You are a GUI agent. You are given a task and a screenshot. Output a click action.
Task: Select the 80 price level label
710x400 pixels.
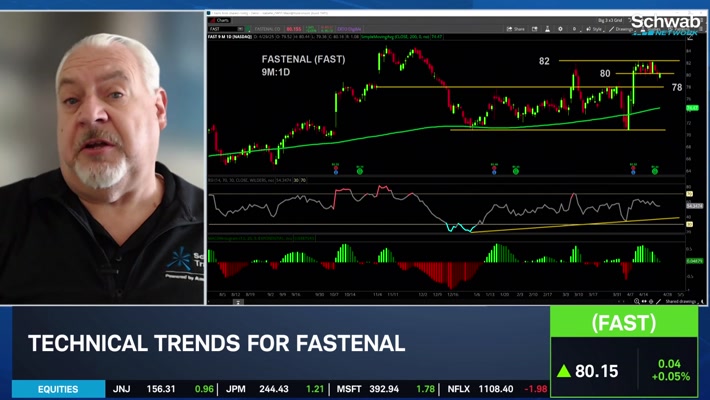coord(605,73)
